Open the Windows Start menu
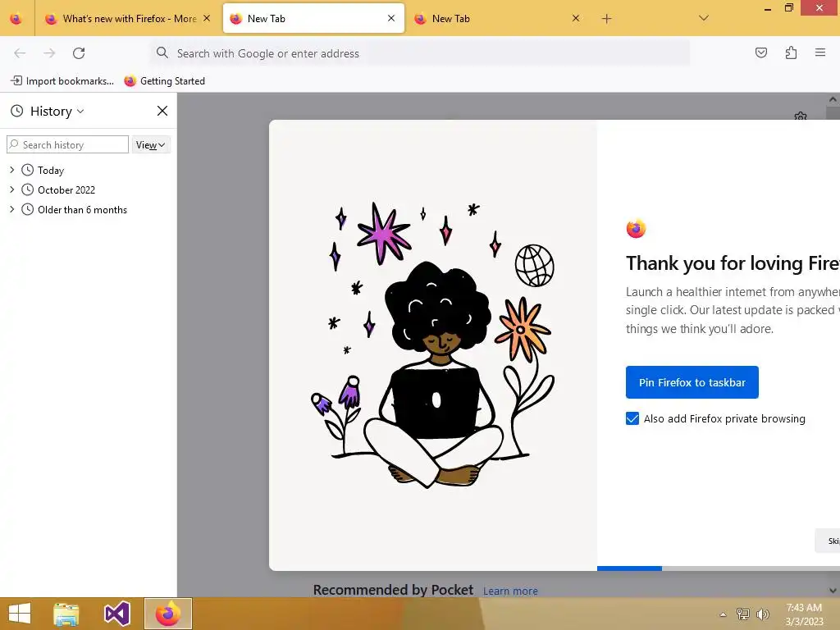The height and width of the screenshot is (630, 840). (20, 614)
